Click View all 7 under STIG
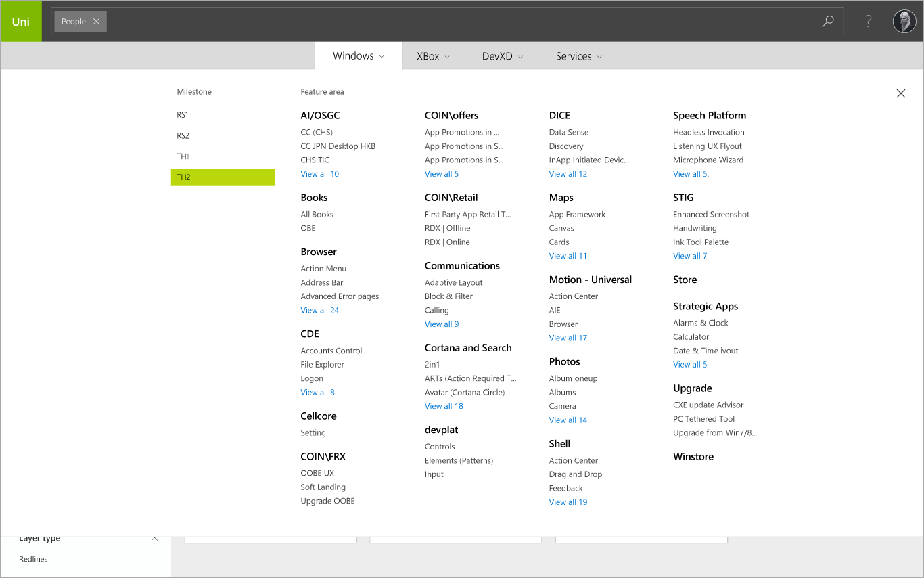The width and height of the screenshot is (924, 578). point(690,256)
